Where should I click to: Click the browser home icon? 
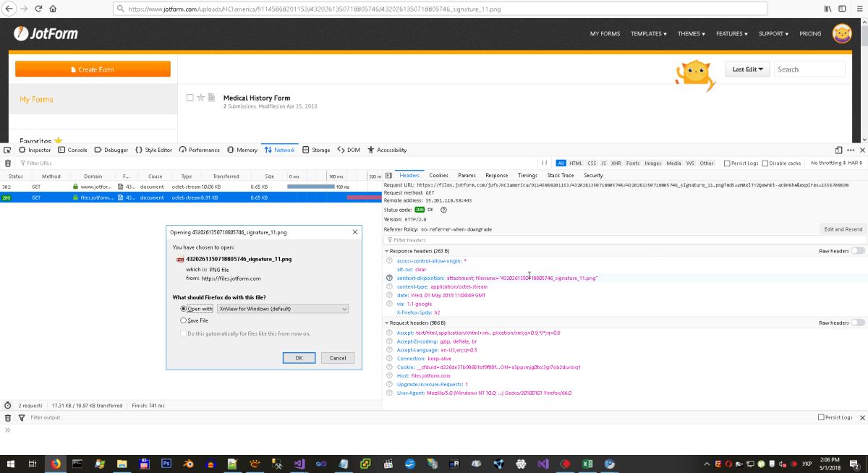click(53, 9)
